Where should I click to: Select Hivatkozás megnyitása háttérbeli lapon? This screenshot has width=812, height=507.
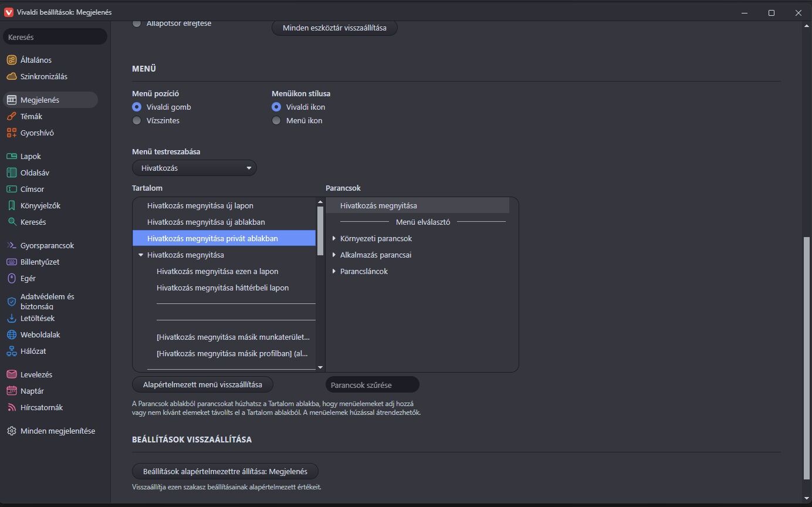pyautogui.click(x=224, y=288)
